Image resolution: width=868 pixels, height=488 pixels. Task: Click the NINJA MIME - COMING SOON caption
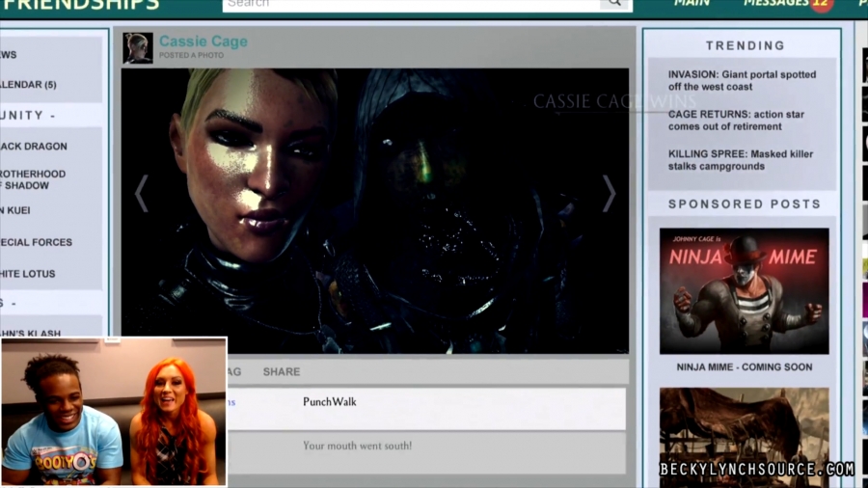pos(744,367)
